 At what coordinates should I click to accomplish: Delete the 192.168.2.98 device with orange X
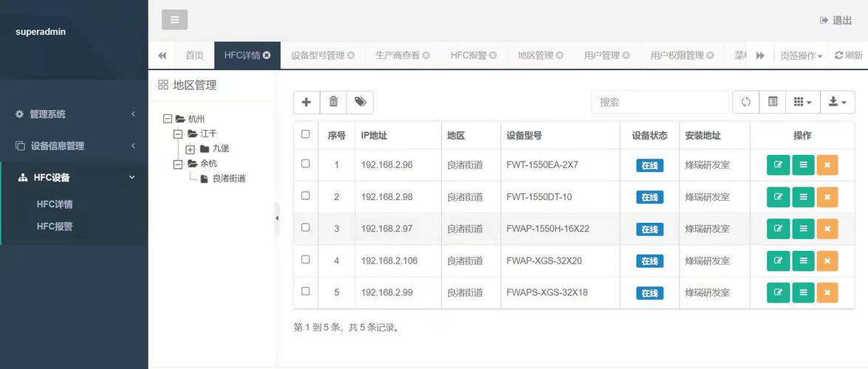pos(827,197)
